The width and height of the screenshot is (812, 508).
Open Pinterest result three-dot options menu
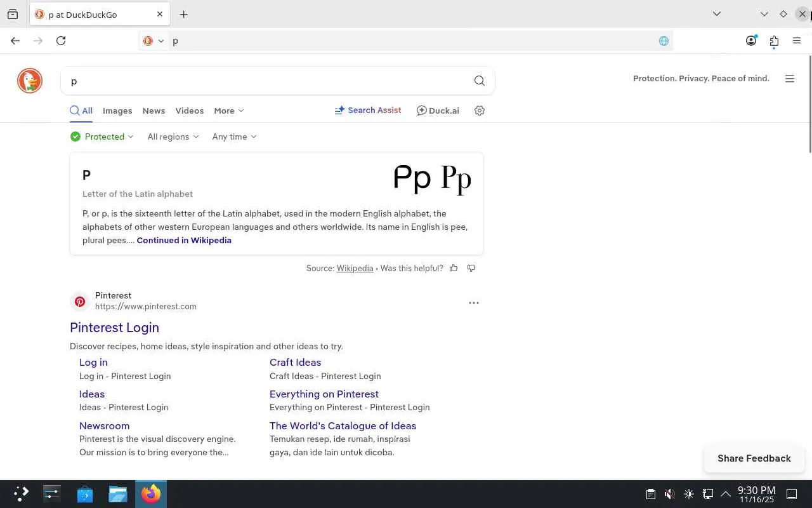coord(474,303)
